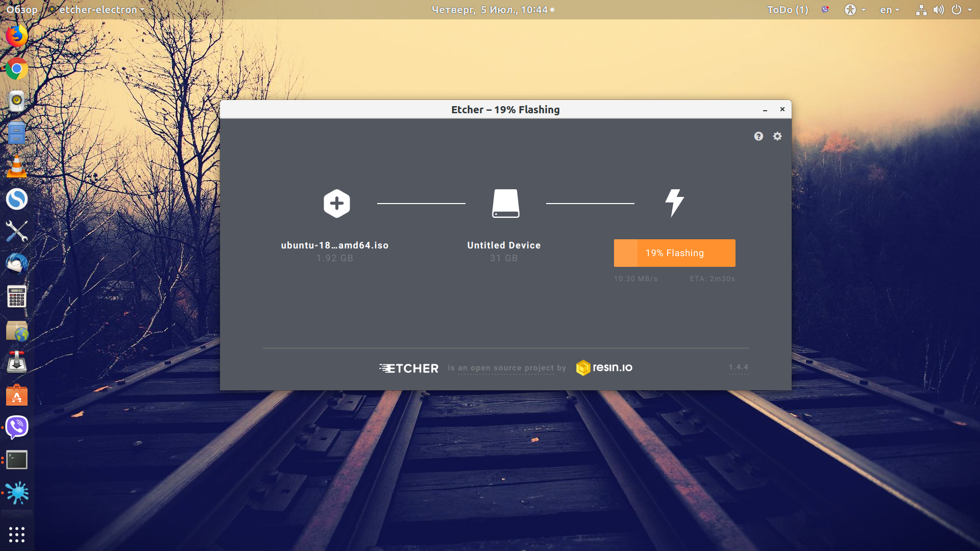Screen dimensions: 980x551
Task: Open Rhythmbox speaker icon in dock
Action: tap(17, 101)
